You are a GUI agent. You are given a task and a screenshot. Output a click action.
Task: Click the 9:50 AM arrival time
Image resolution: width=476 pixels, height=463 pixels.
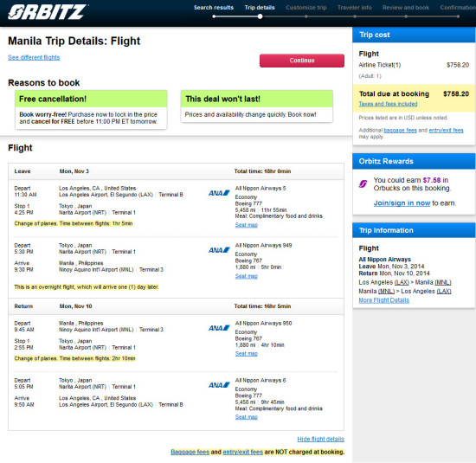click(24, 405)
